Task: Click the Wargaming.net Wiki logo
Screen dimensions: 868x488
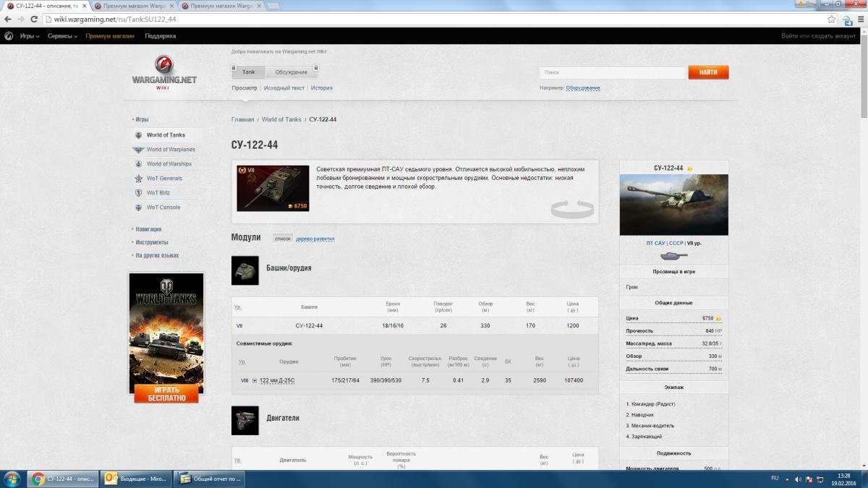Action: (x=164, y=73)
